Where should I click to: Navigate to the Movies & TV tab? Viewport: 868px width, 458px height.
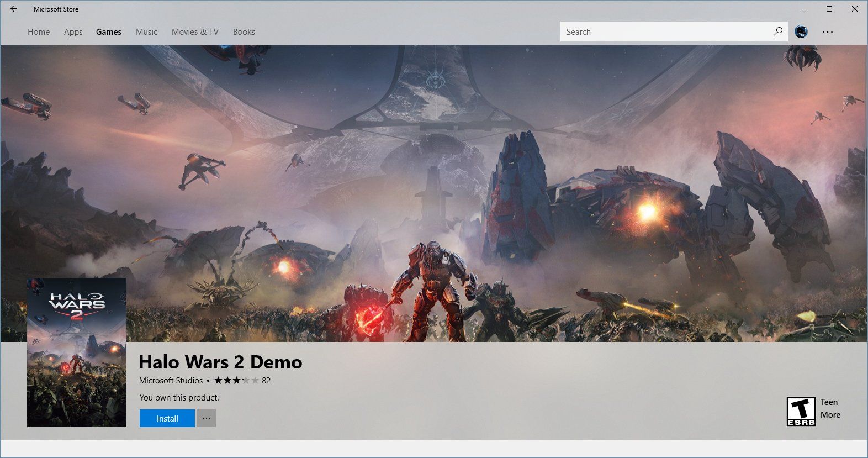tap(195, 32)
